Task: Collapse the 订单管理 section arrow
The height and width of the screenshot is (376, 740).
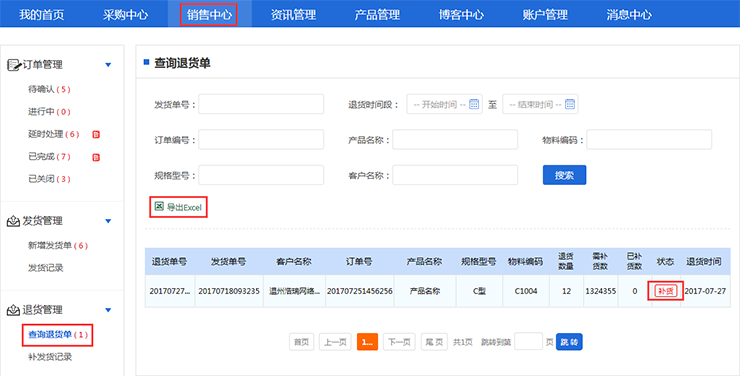Action: [x=108, y=65]
